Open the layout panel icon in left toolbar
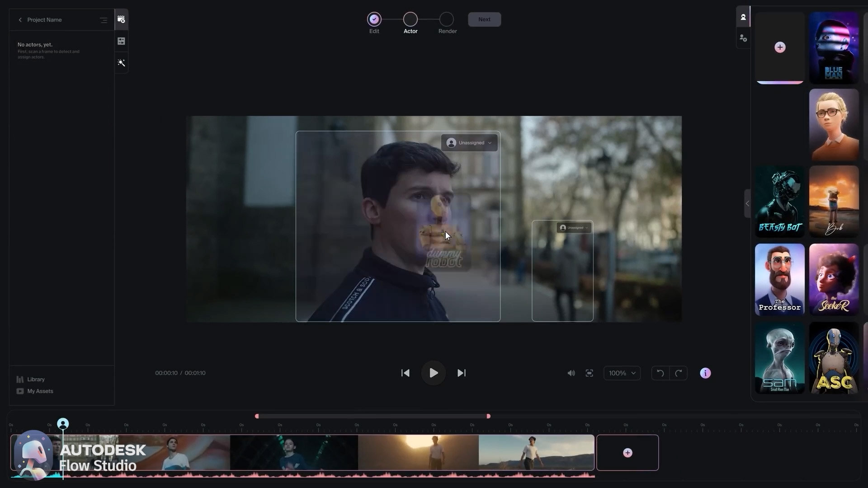 pyautogui.click(x=121, y=41)
